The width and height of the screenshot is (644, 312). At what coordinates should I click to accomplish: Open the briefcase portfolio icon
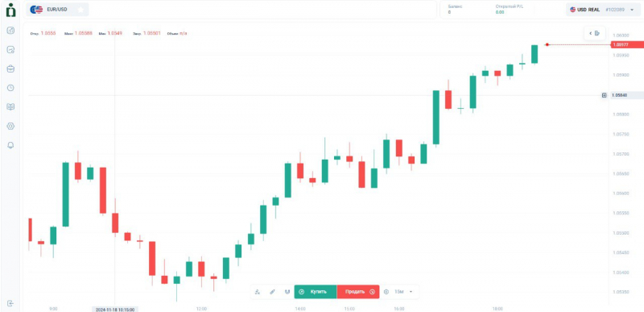point(10,69)
